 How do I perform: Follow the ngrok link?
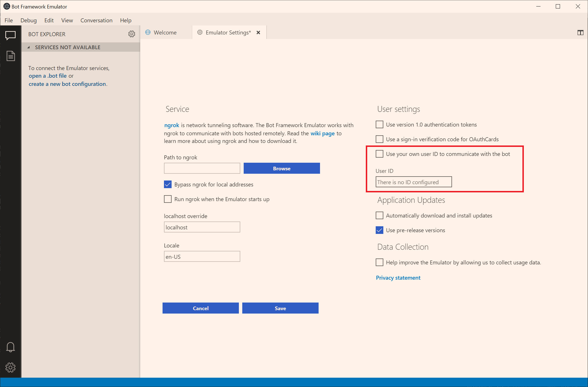[x=172, y=125]
